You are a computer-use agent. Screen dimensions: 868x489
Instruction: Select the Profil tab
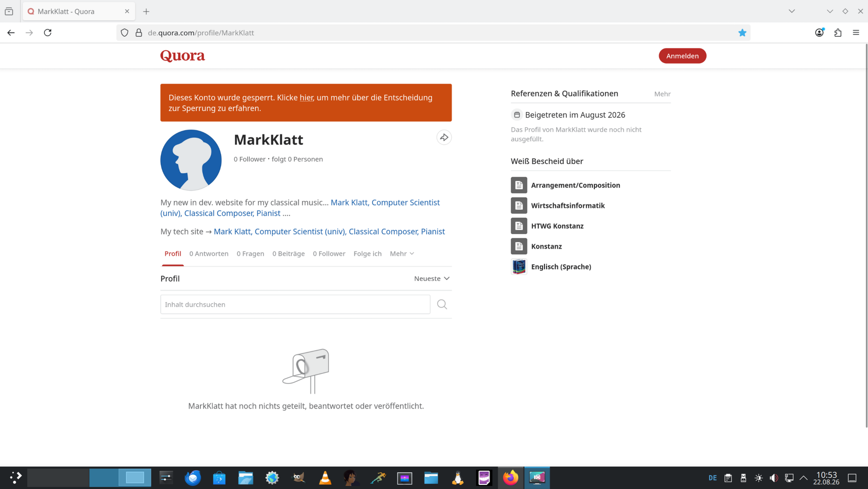coord(173,254)
